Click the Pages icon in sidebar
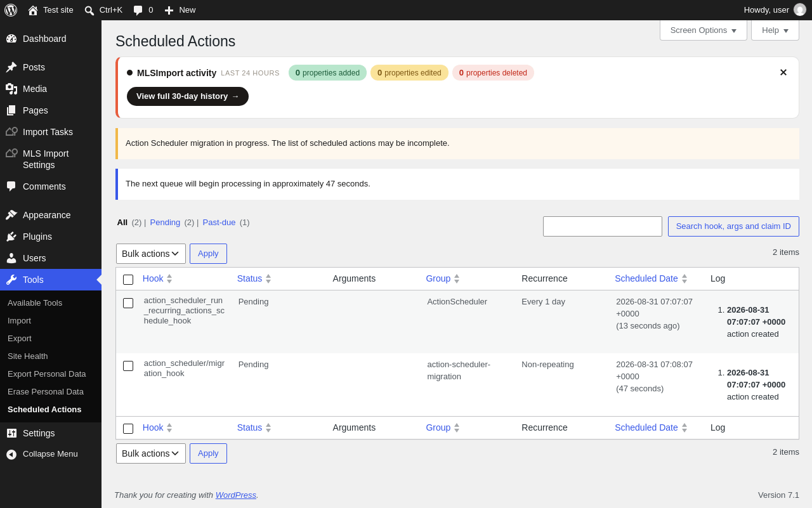 (x=11, y=110)
